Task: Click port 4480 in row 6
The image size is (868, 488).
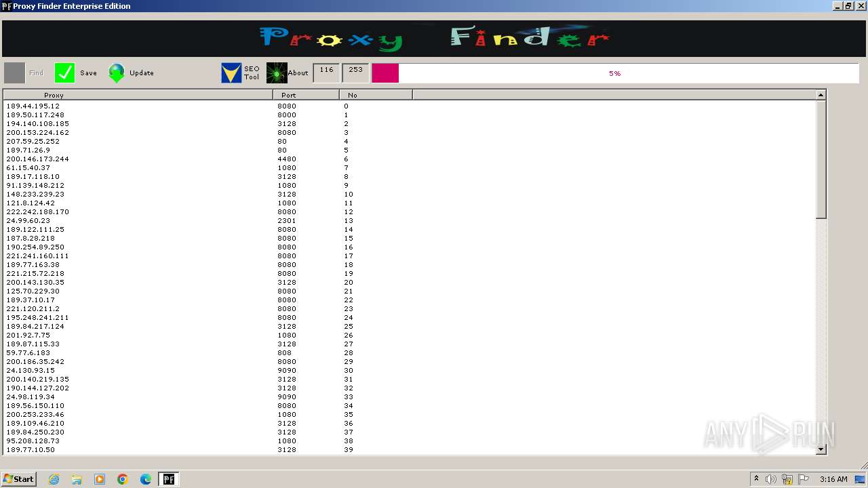Action: tap(287, 159)
